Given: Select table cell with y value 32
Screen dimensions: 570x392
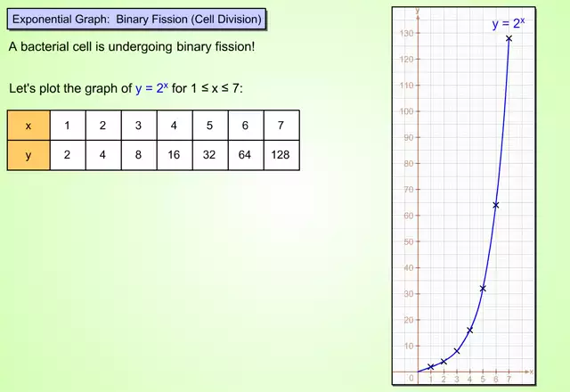Looking at the screenshot, I should tap(210, 155).
